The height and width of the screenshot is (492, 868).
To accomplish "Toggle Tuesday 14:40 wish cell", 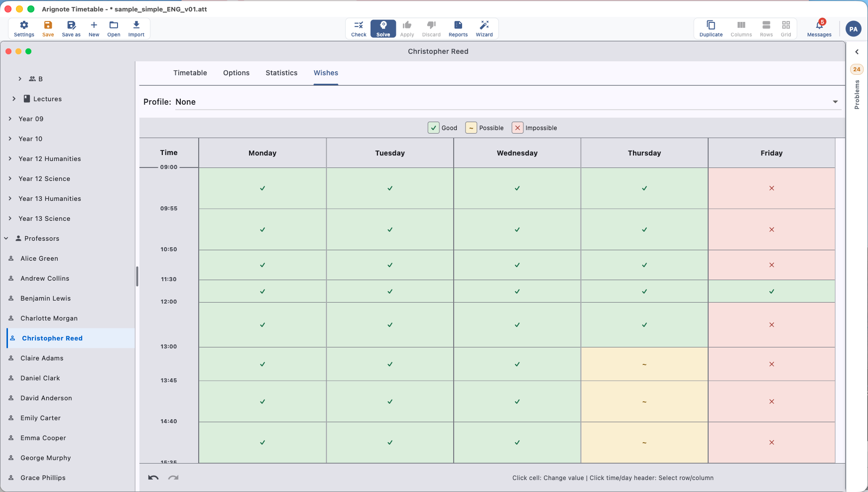I will 390,442.
